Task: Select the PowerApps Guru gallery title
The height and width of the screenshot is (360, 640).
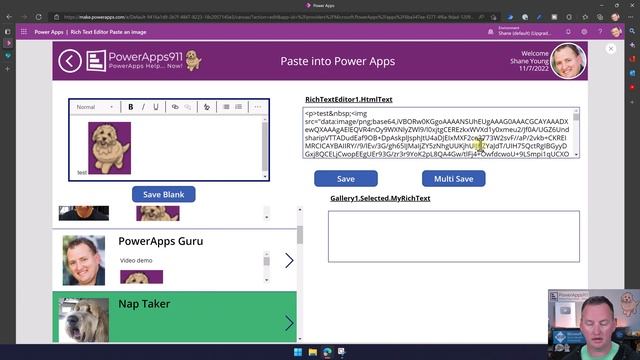Action: (x=161, y=241)
